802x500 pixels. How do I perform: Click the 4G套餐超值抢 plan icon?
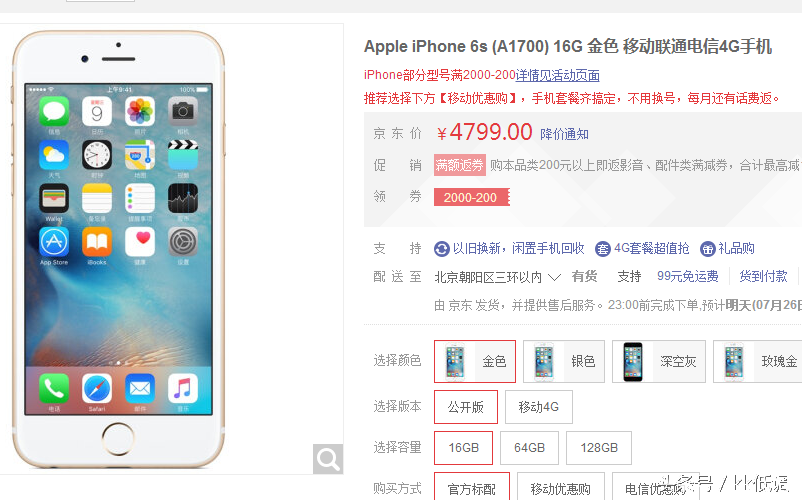pos(603,249)
